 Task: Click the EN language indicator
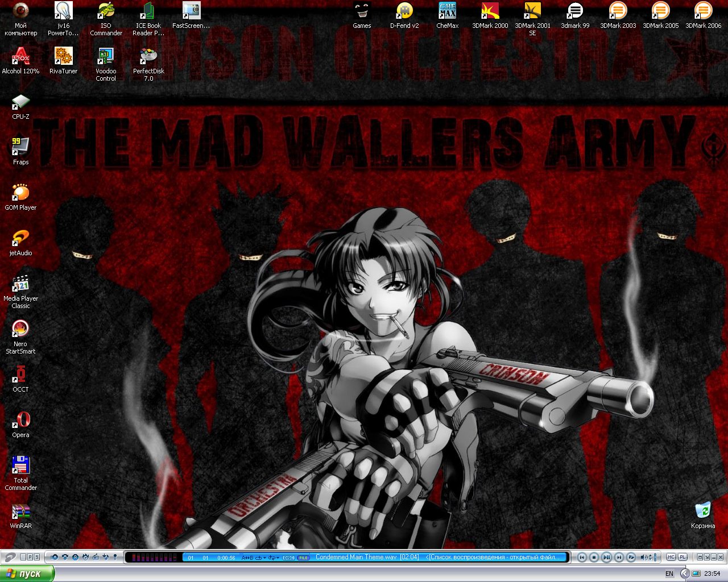pos(669,573)
